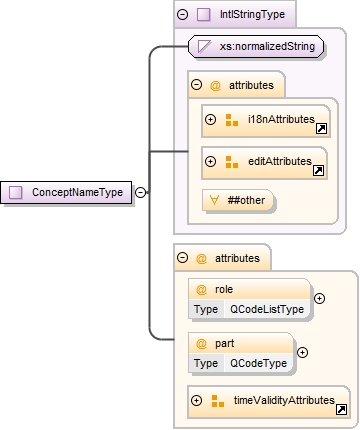Expand the editAttributes group
This screenshot has height=430, width=360.
[x=210, y=162]
